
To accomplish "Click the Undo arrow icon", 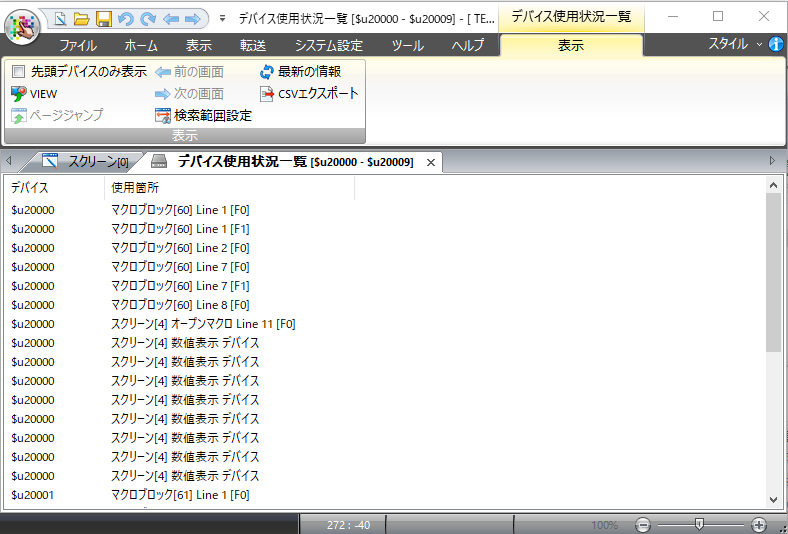I will pyautogui.click(x=125, y=18).
